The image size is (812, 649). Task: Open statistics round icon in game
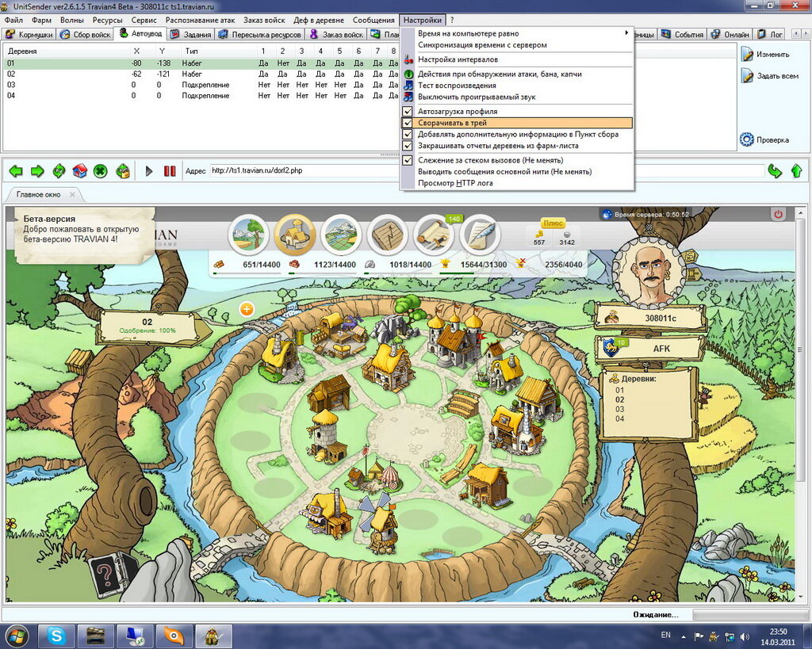pos(387,235)
